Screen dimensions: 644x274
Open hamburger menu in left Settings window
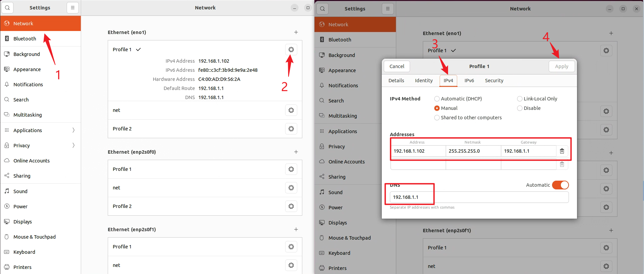[73, 7]
